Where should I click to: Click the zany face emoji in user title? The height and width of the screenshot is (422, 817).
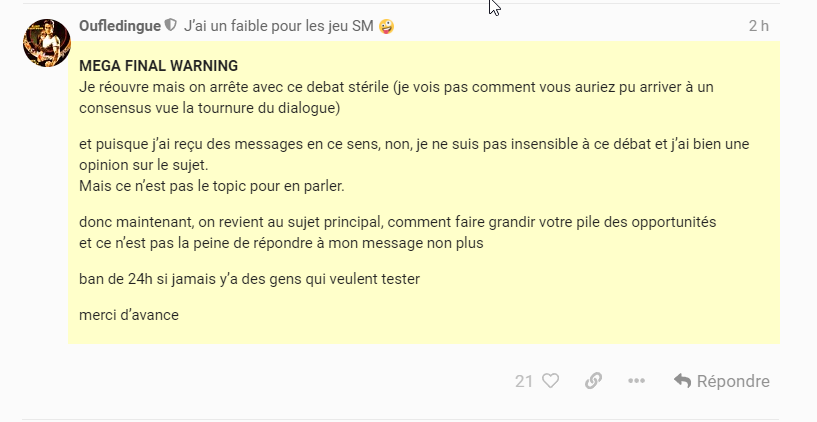pos(387,26)
